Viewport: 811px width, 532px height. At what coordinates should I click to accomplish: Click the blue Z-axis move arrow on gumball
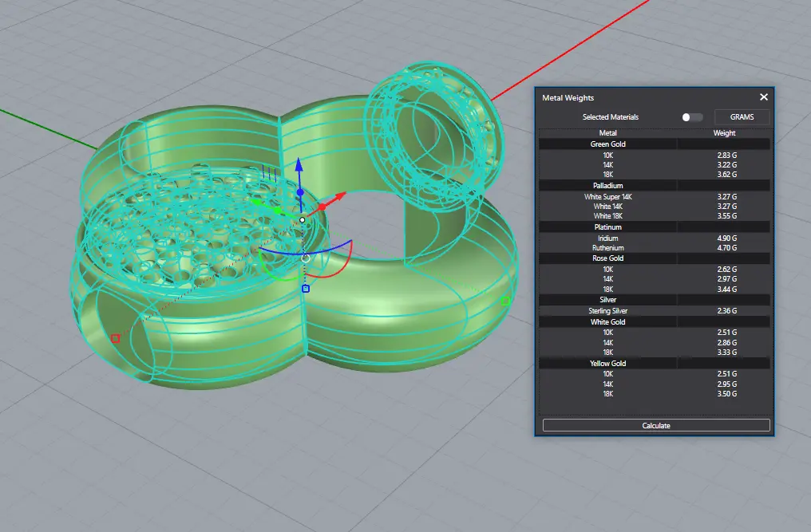pyautogui.click(x=299, y=166)
